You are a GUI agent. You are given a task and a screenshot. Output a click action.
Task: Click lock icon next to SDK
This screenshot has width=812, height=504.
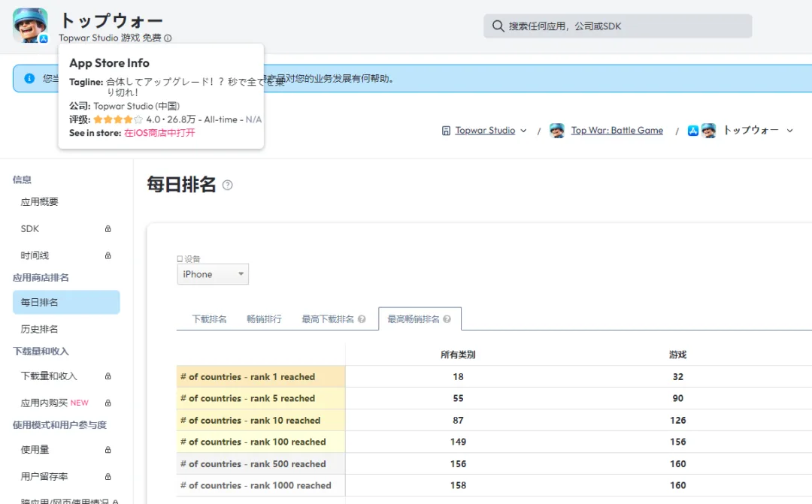108,229
